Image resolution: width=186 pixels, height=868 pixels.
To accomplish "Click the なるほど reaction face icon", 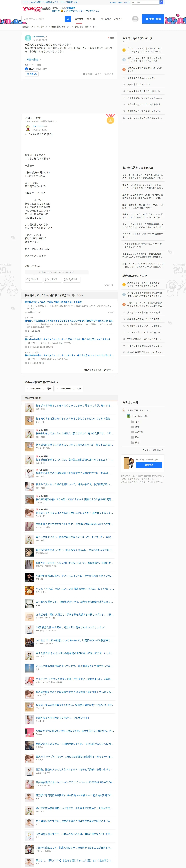I will (x=28, y=279).
